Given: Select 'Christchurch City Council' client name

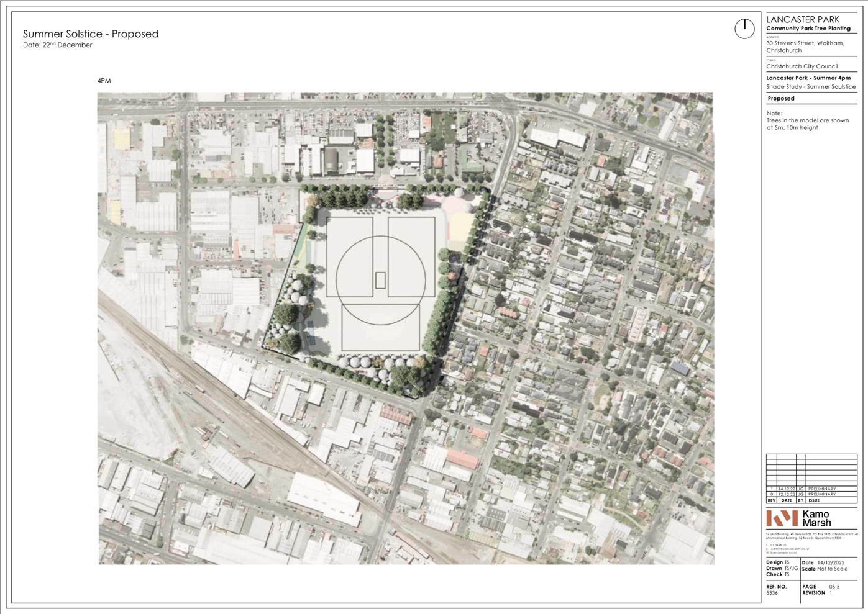Looking at the screenshot, I should [802, 66].
